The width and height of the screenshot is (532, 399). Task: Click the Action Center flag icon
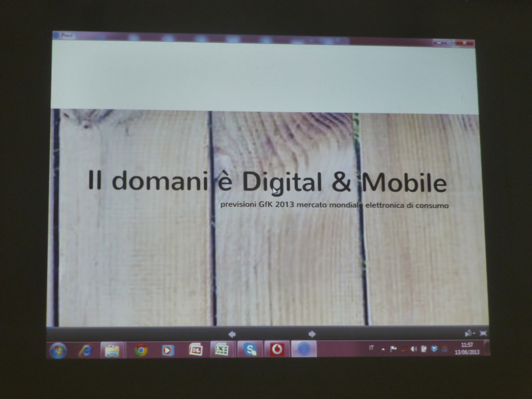pos(393,349)
